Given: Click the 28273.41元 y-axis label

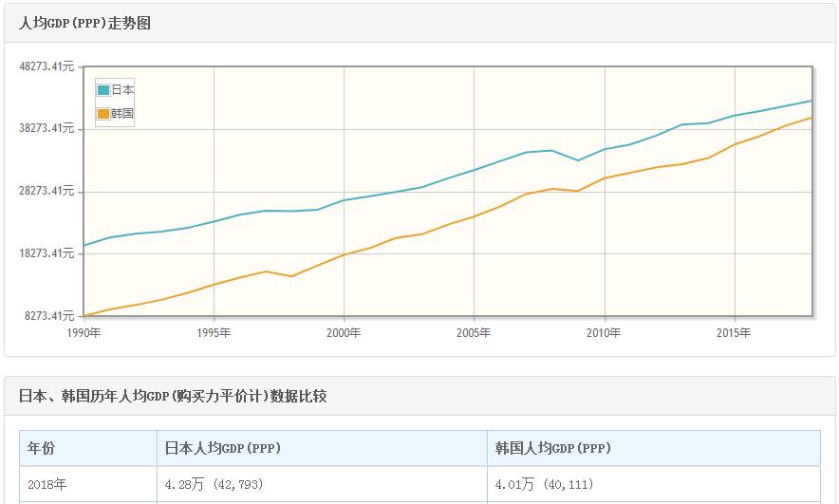Looking at the screenshot, I should click(x=47, y=191).
